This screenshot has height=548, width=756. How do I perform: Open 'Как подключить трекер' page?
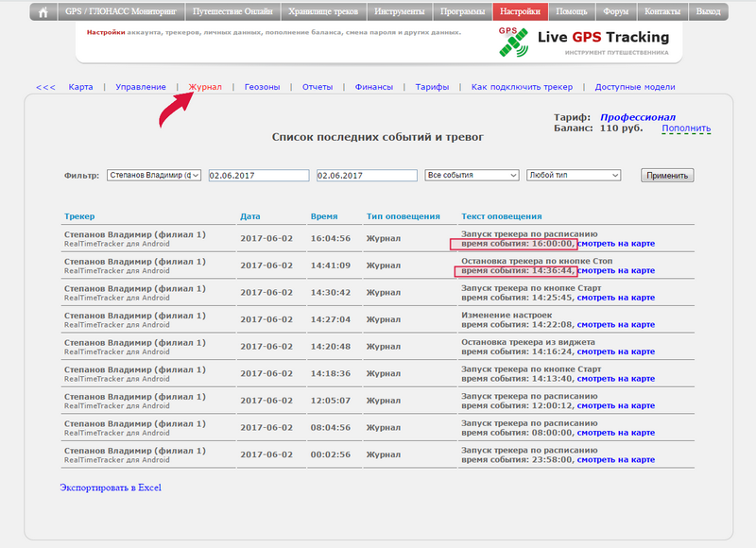coord(522,87)
